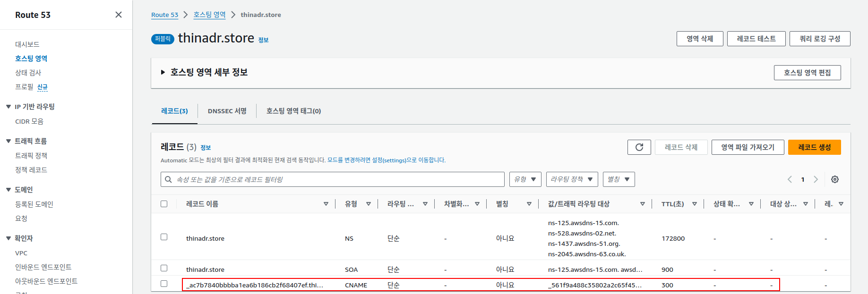Open 상태 검사 in the sidebar
Viewport: 868px width, 294px height.
coord(28,73)
